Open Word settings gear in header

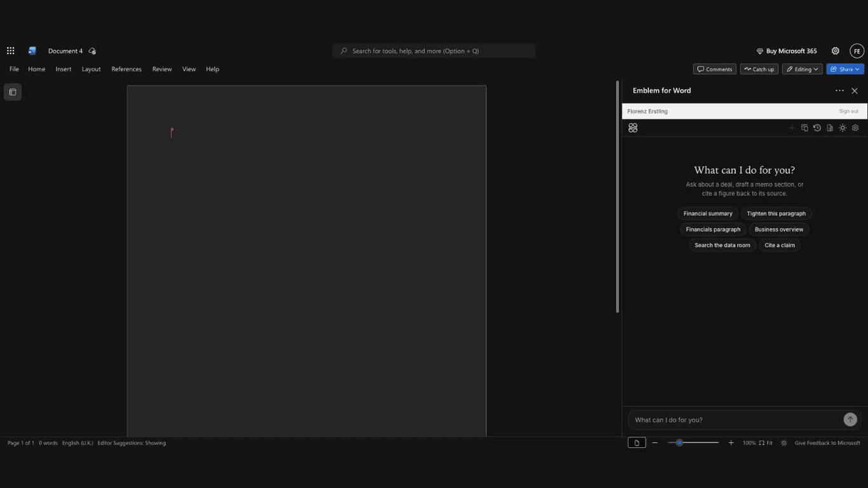[x=836, y=51]
